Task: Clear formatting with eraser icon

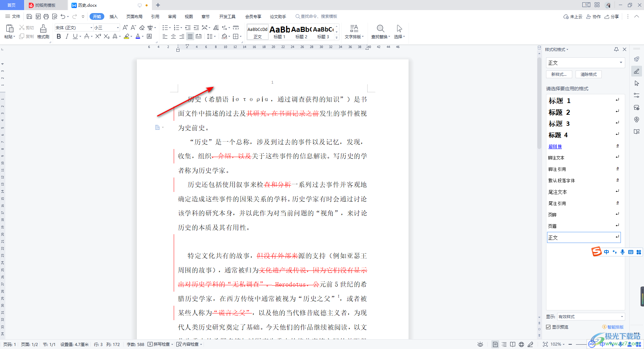Action: click(142, 28)
